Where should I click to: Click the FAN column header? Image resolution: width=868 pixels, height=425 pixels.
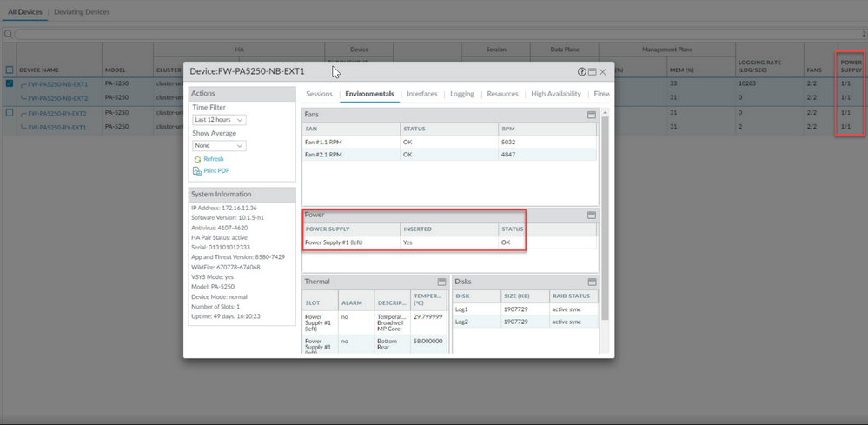point(351,129)
